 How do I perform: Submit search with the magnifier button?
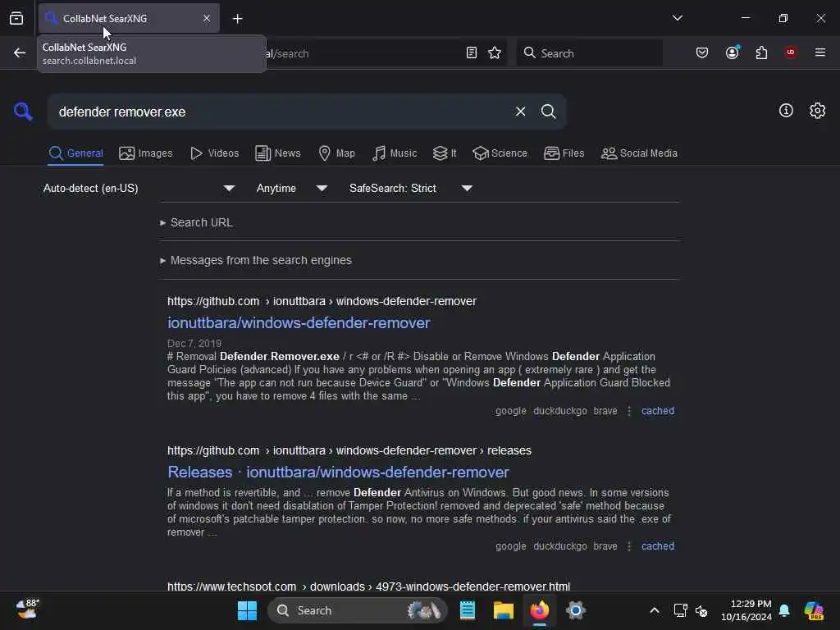(548, 112)
